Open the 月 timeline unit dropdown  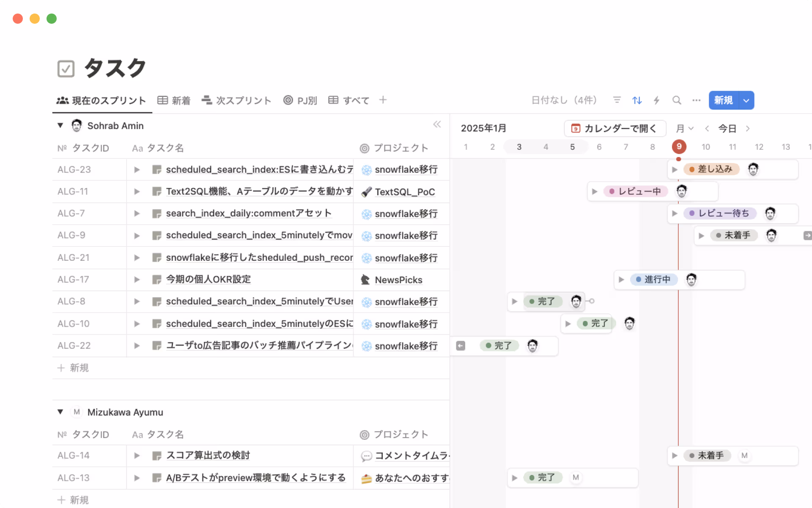684,128
